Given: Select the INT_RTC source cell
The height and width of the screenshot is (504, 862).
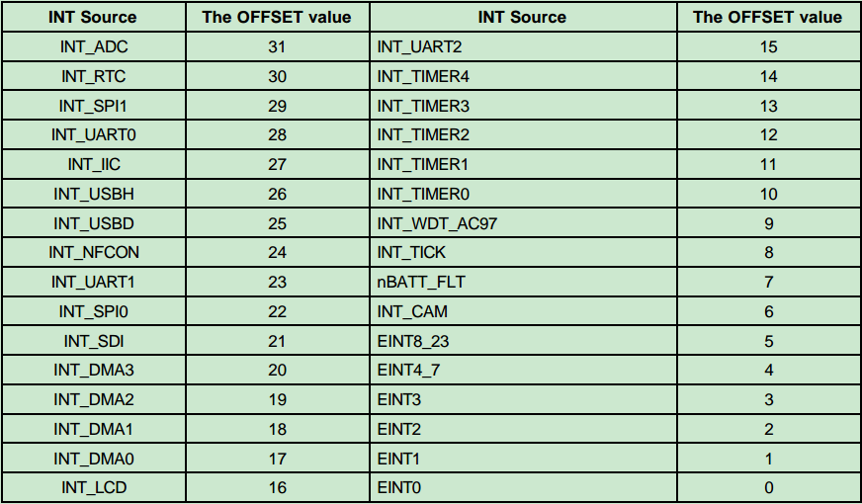Looking at the screenshot, I should (94, 76).
